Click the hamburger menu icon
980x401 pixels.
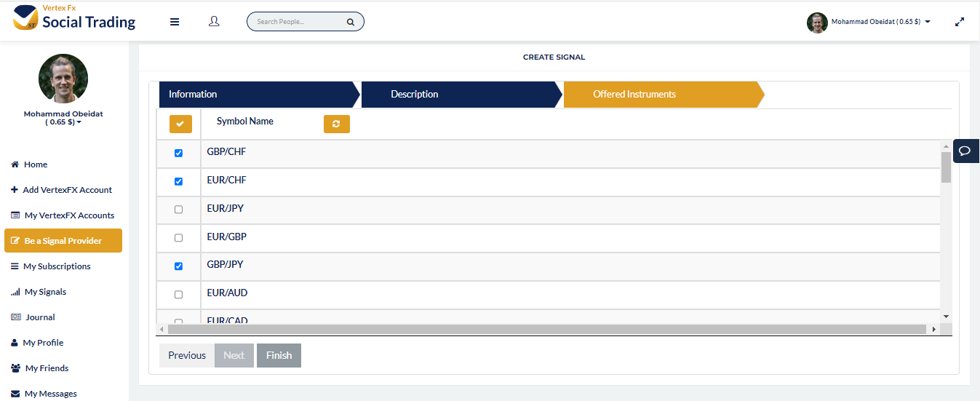tap(175, 22)
